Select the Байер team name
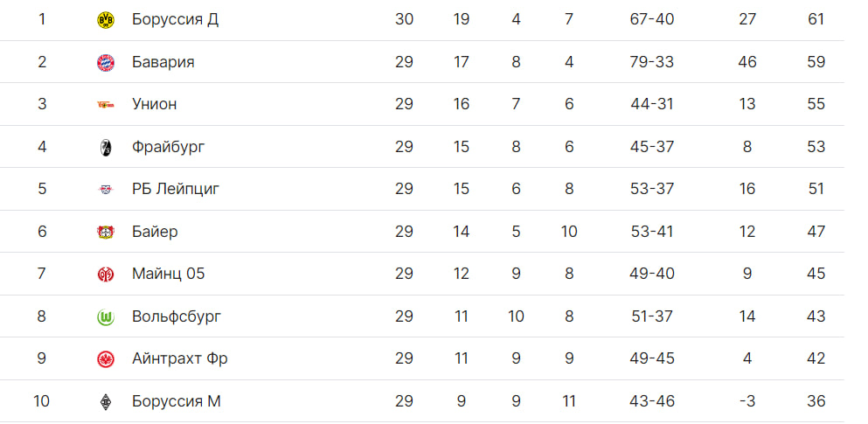This screenshot has height=424, width=868. [x=155, y=232]
